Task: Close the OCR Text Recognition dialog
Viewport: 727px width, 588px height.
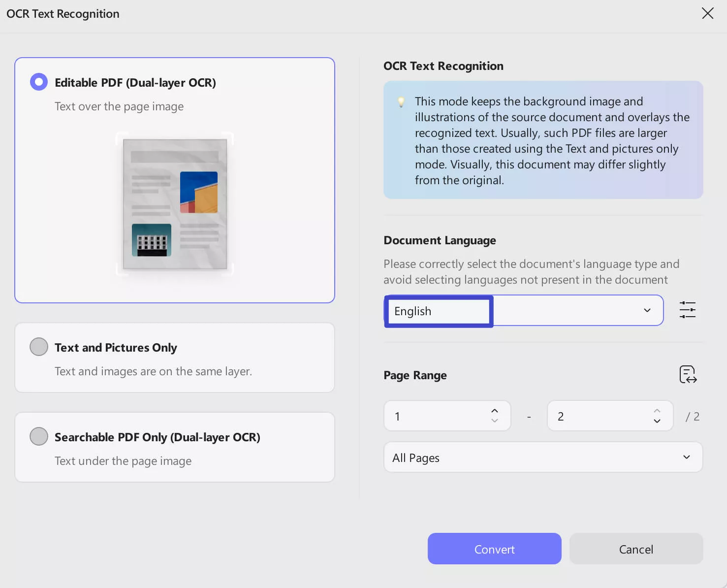Action: click(x=707, y=13)
